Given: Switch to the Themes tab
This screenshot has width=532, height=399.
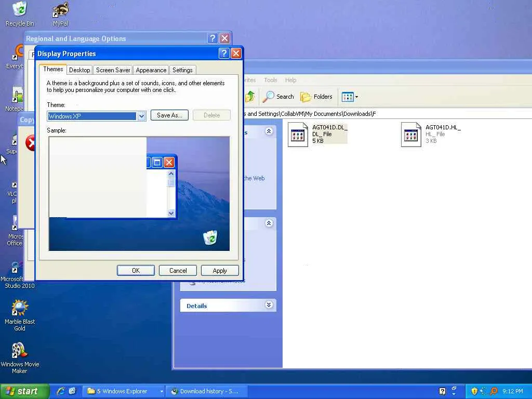Looking at the screenshot, I should [53, 69].
